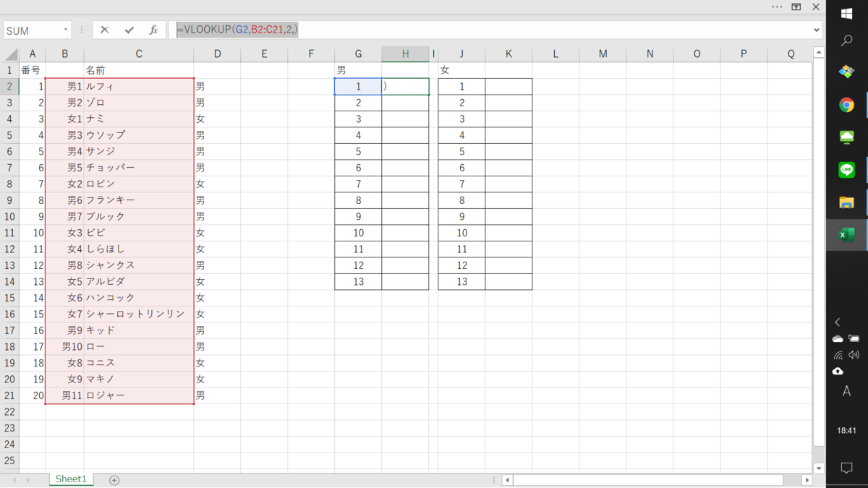Image resolution: width=868 pixels, height=488 pixels.
Task: Cancel the formula entry with X icon
Action: click(x=105, y=30)
